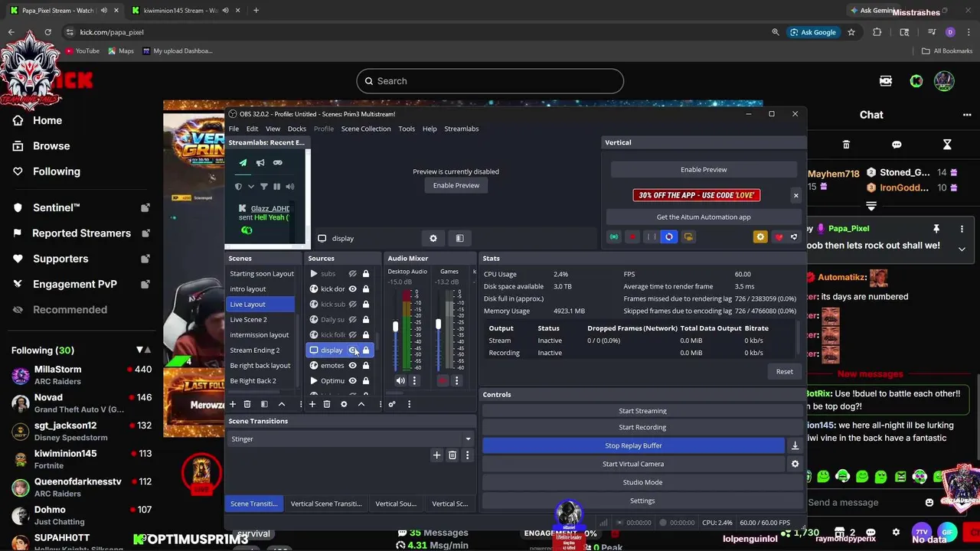Expand Streamlabs chevron dropdown next to shield
980x551 pixels.
[250, 187]
